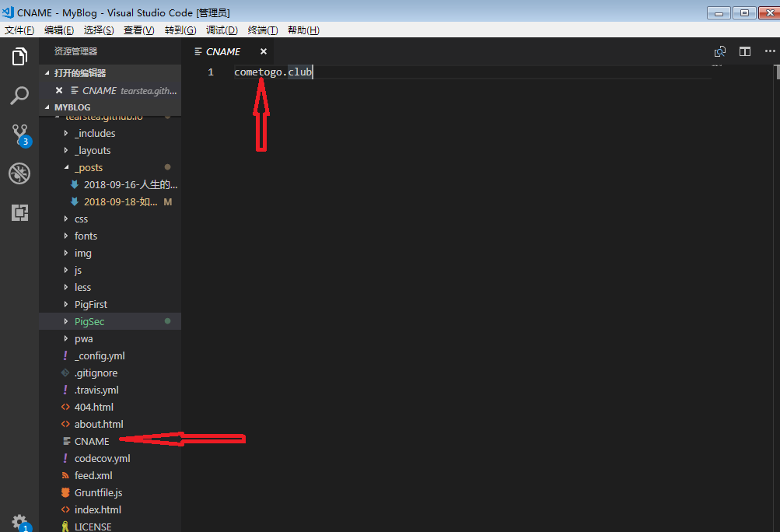Click the index.html file icon
780x532 pixels.
[x=65, y=509]
